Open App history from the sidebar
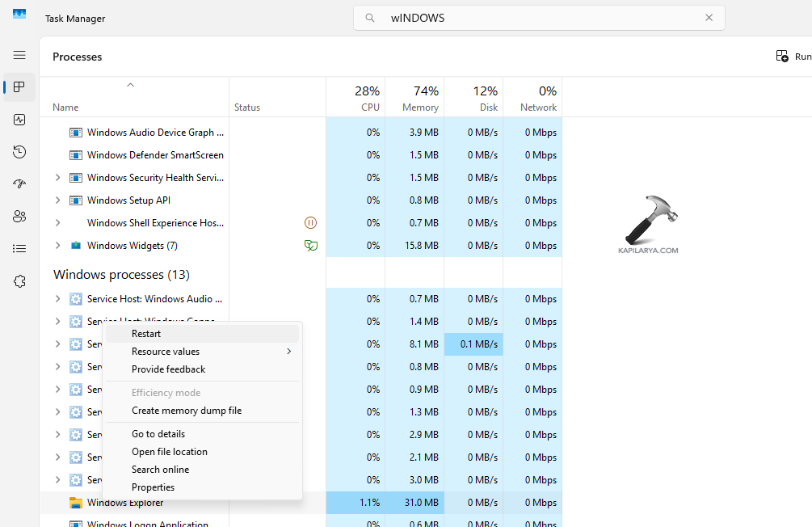Screen dimensions: 812x527 click(x=19, y=152)
